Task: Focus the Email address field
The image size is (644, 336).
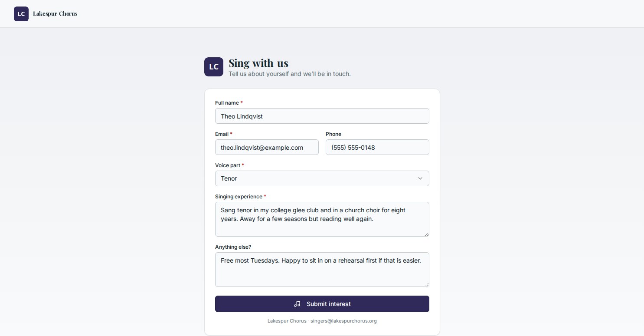Action: point(267,147)
